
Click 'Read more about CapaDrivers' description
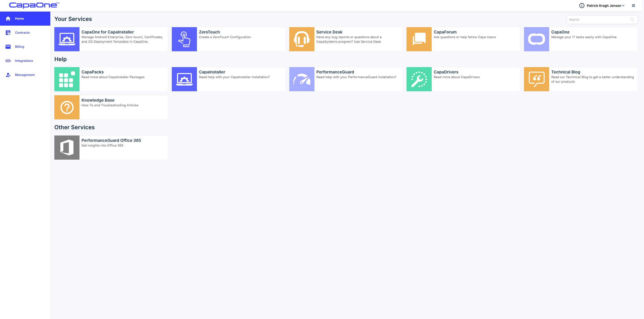pos(457,77)
